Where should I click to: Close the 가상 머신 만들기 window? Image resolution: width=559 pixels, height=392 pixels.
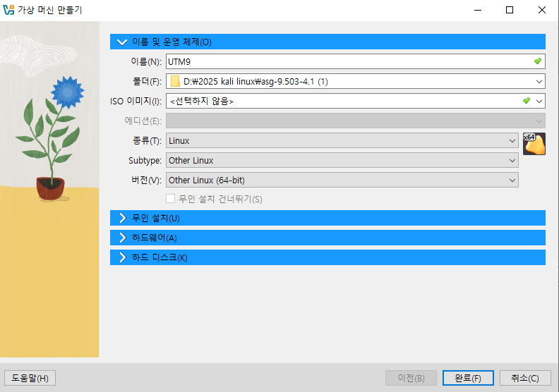(542, 10)
